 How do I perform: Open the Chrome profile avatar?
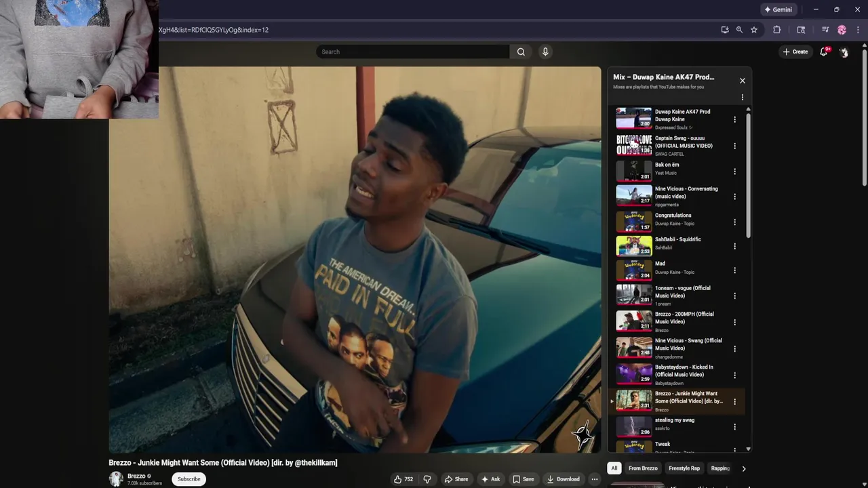[x=842, y=30]
